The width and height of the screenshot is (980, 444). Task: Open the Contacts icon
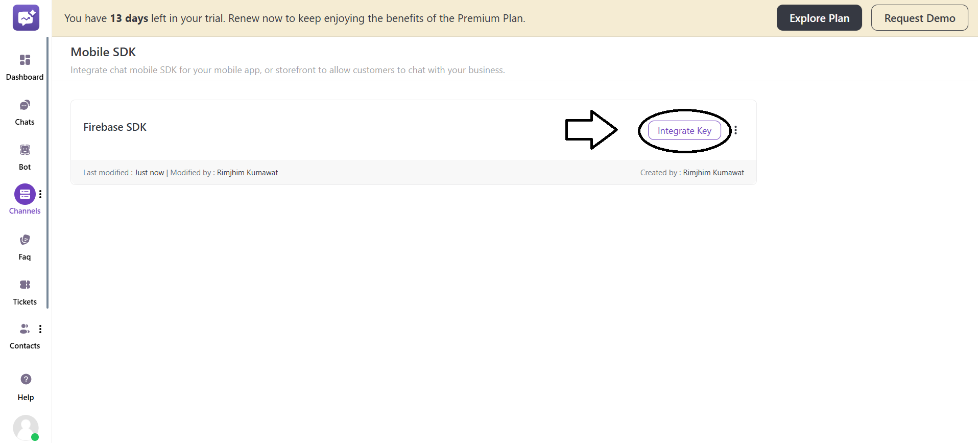click(24, 329)
